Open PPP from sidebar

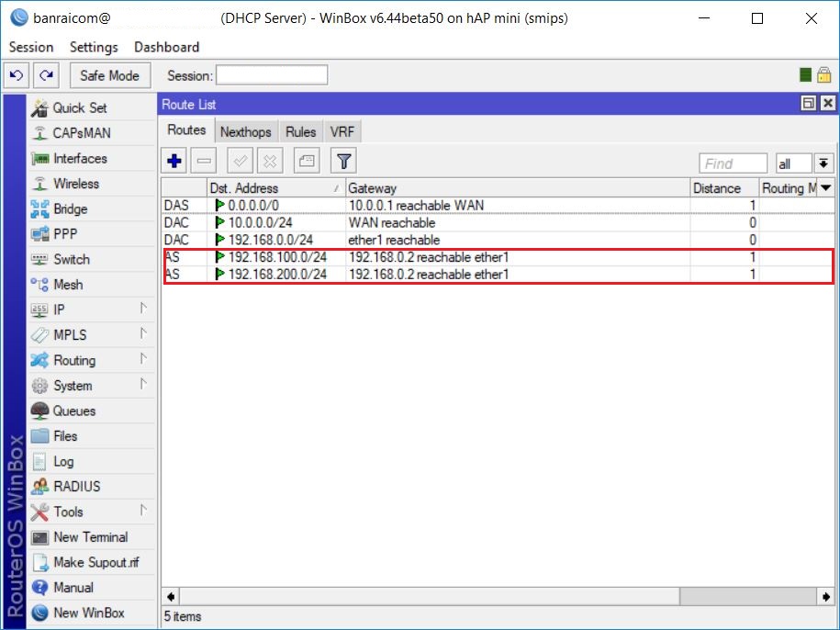(91, 234)
